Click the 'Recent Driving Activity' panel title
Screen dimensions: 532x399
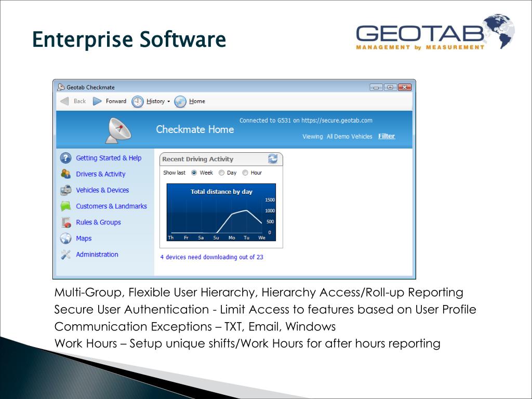pyautogui.click(x=198, y=159)
